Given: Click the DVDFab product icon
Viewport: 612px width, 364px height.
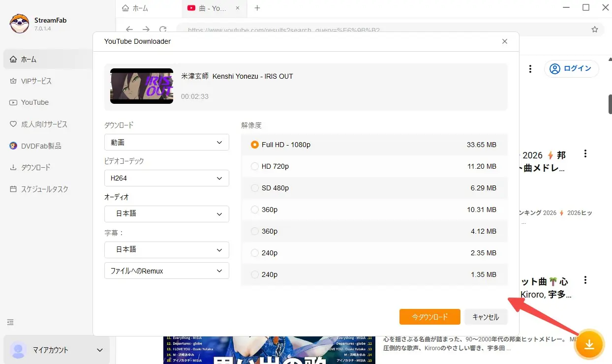Looking at the screenshot, I should [13, 146].
